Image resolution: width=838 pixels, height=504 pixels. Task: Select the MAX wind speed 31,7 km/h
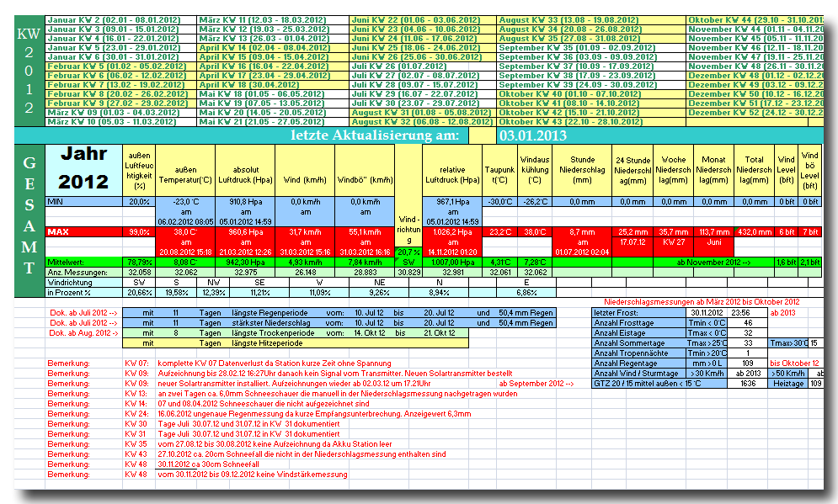coord(305,232)
